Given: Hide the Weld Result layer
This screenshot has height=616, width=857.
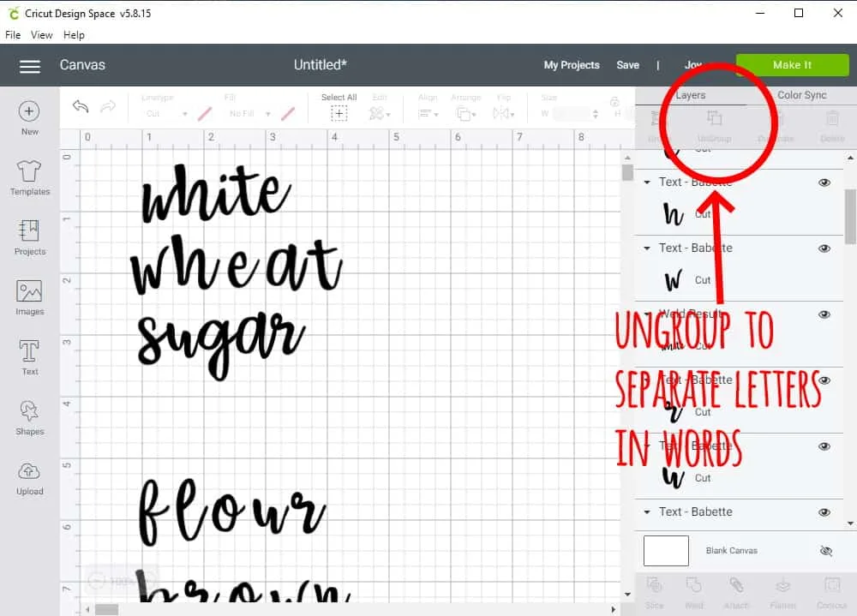Looking at the screenshot, I should tap(824, 314).
